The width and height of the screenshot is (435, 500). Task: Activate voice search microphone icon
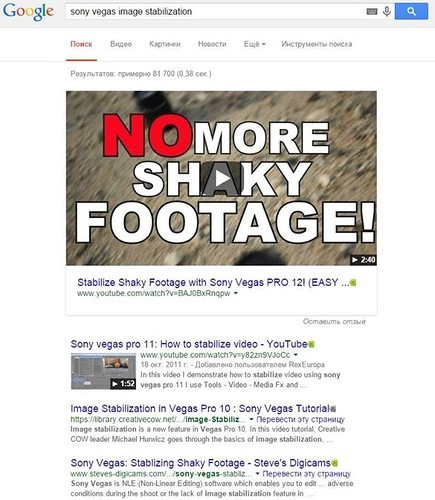[x=387, y=12]
